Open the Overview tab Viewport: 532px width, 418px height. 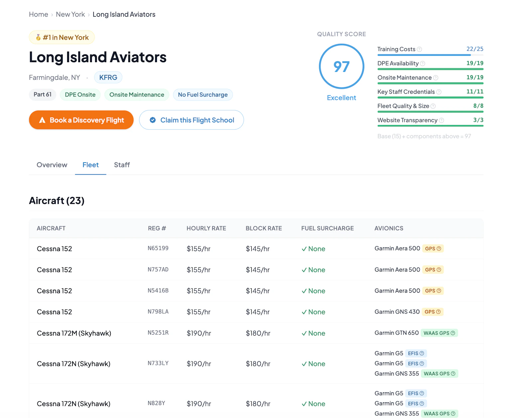tap(52, 165)
